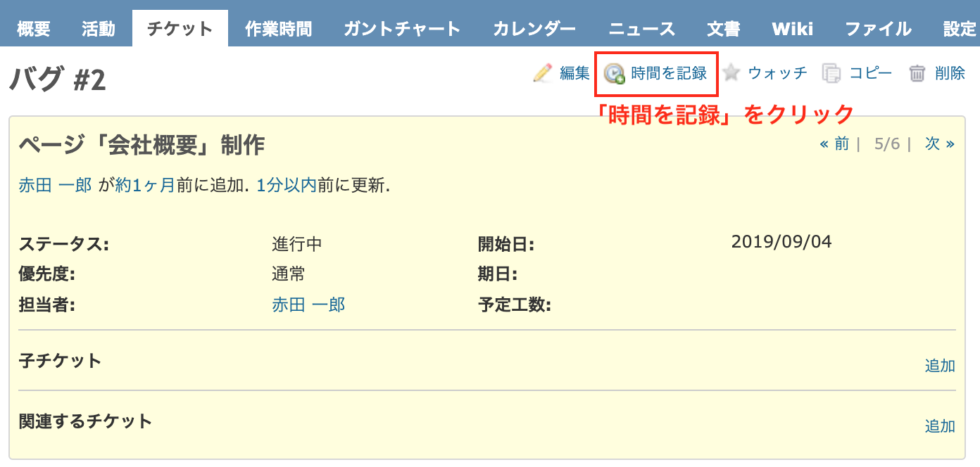
Task: Open the カレンダー tab
Action: click(534, 29)
